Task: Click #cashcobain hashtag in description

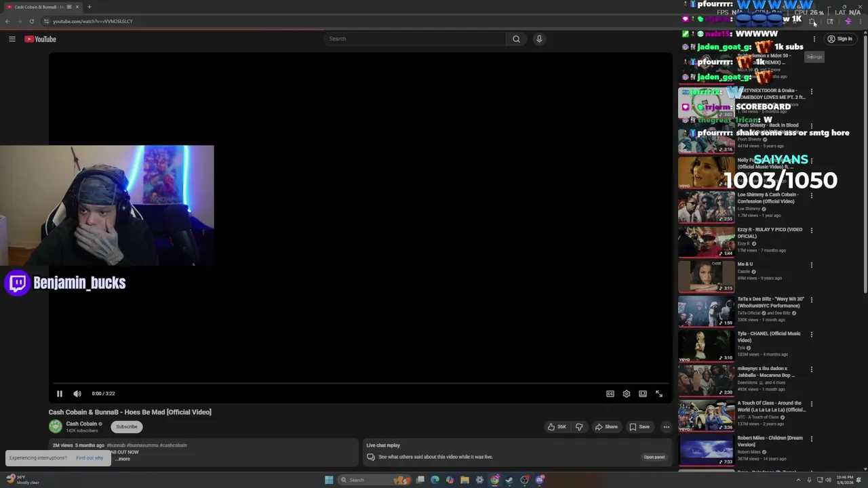Action: click(x=174, y=445)
